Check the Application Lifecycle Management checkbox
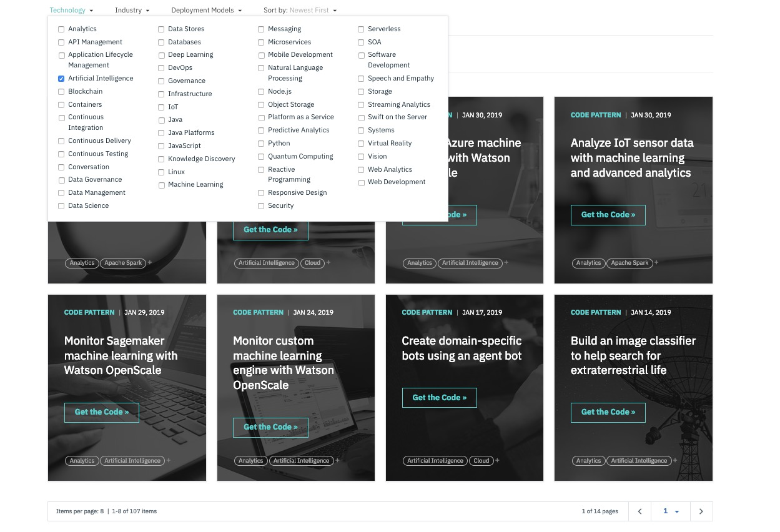The width and height of the screenshot is (780, 532). click(61, 55)
